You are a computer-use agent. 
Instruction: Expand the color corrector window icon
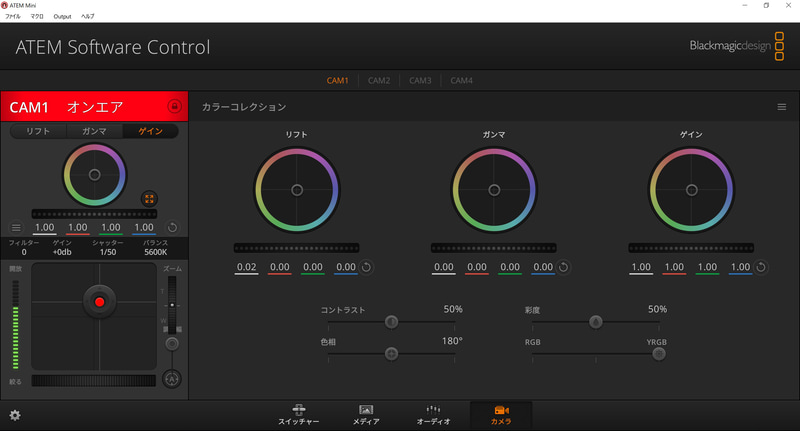point(149,199)
